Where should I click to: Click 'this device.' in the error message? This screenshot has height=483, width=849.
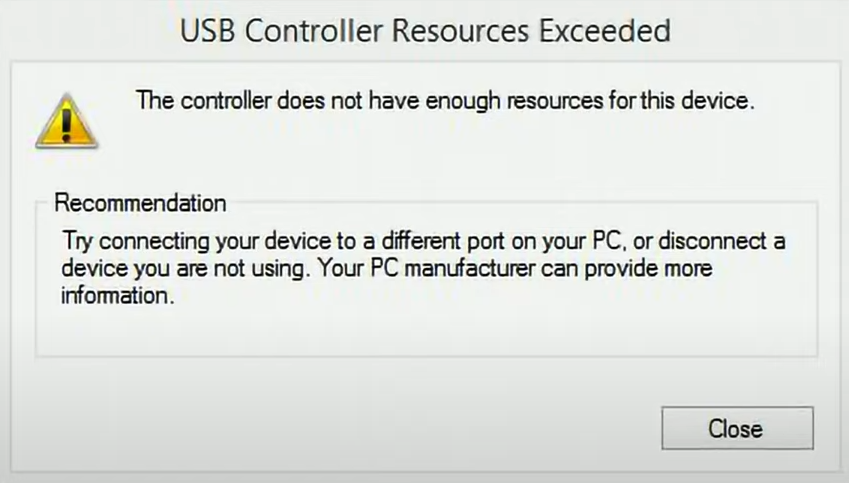tap(697, 101)
